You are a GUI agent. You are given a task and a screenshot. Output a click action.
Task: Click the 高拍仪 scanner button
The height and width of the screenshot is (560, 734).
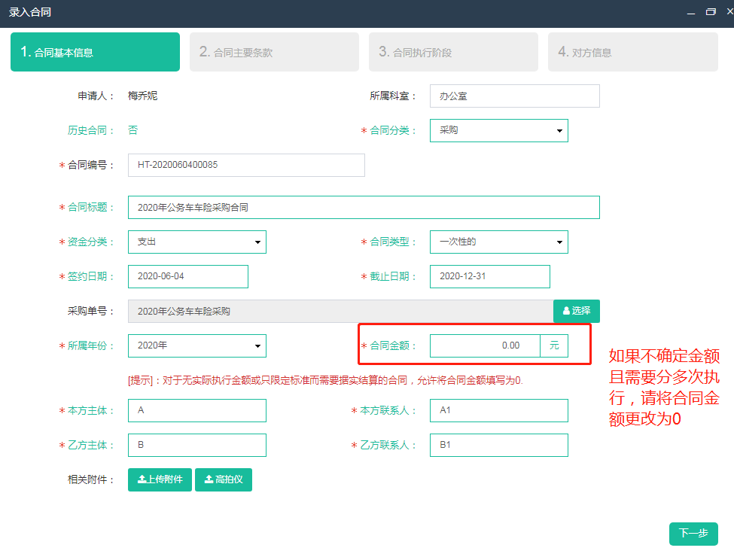click(224, 480)
